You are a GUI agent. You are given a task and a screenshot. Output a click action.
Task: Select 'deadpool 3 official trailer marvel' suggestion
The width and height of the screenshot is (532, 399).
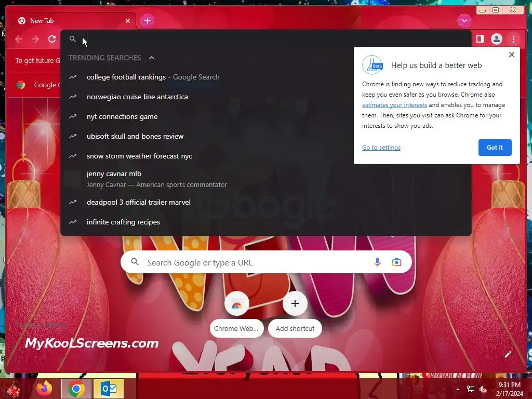[266, 202]
